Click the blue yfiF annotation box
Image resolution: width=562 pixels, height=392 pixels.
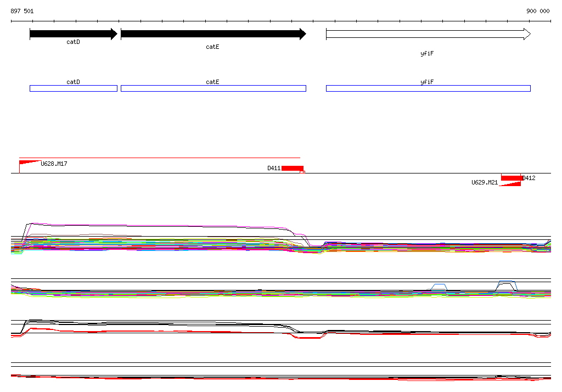click(x=428, y=88)
